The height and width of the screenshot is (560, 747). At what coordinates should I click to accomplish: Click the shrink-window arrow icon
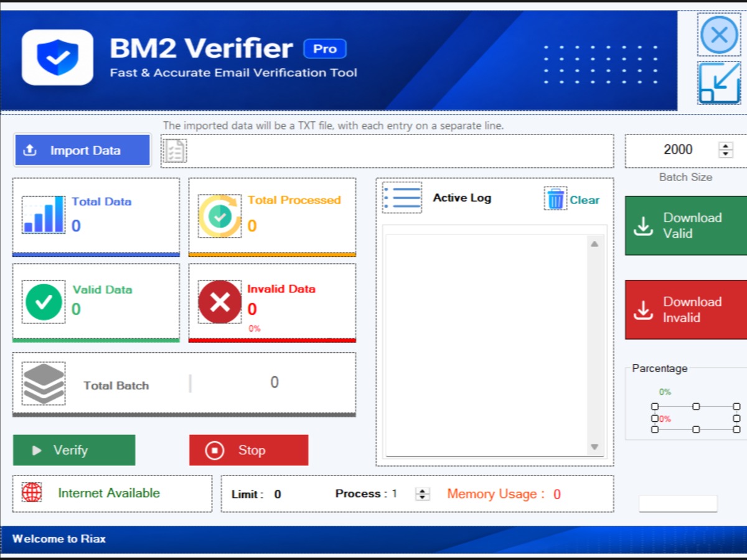coord(719,83)
